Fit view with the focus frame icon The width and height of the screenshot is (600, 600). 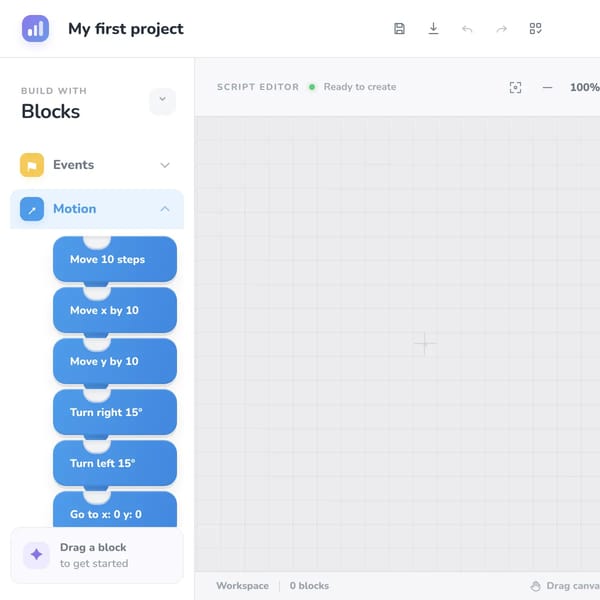[x=515, y=87]
